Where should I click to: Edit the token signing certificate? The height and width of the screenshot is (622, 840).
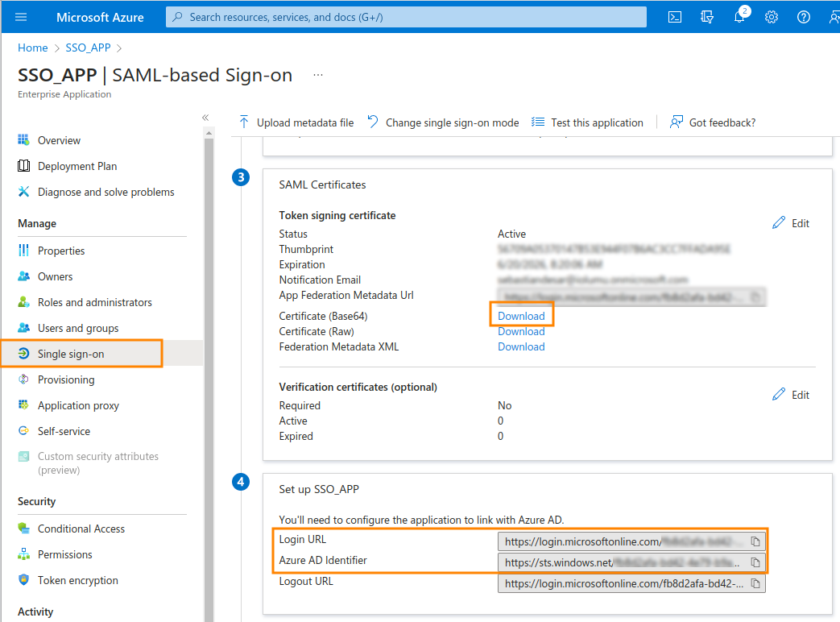791,223
